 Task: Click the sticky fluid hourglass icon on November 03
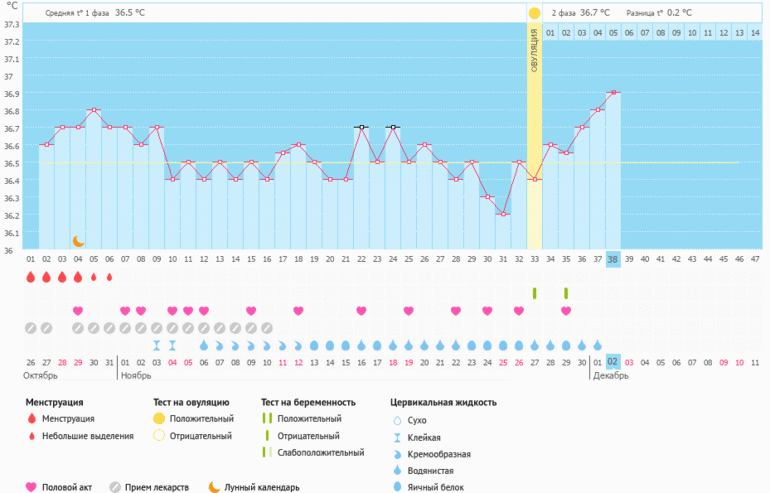click(x=156, y=345)
